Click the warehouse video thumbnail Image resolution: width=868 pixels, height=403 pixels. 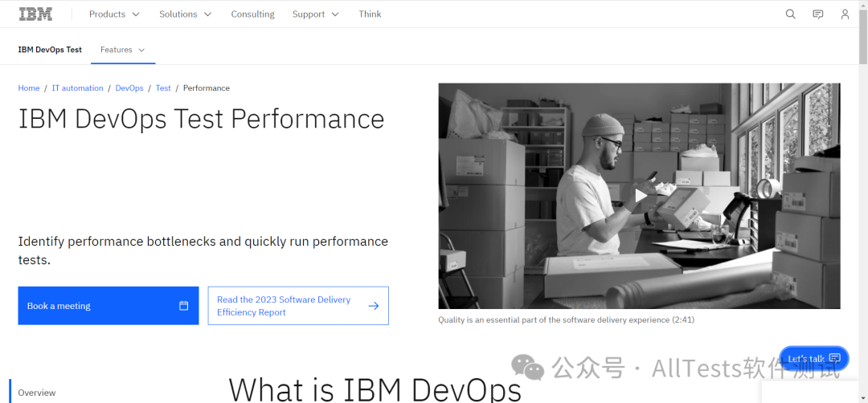(x=640, y=196)
